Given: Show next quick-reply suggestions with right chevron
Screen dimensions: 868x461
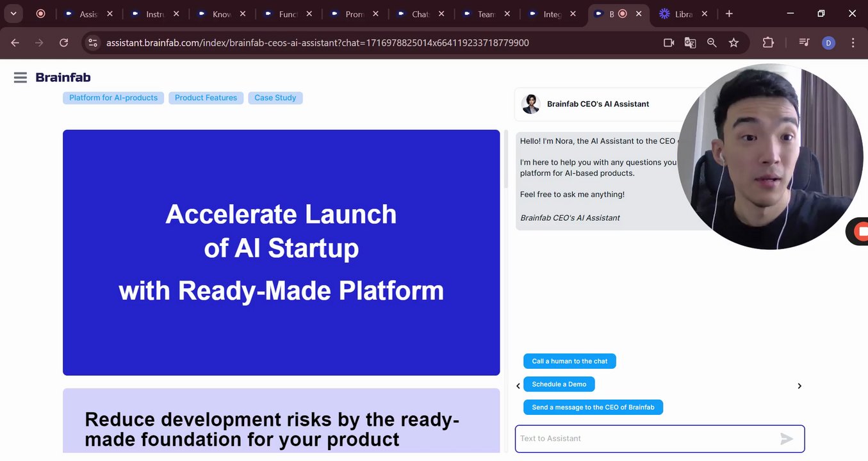Looking at the screenshot, I should 799,386.
